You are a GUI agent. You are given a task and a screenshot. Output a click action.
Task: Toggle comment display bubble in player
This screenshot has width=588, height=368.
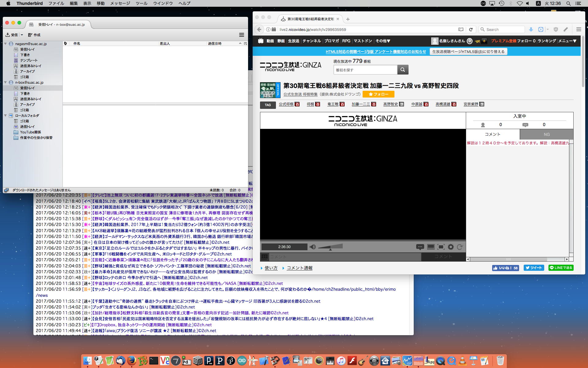point(420,247)
